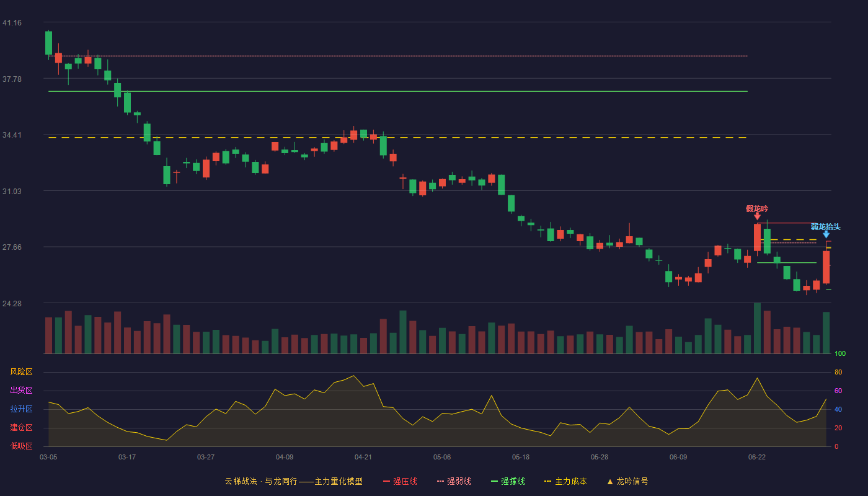Screen dimensions: 868x496
Task: Click the 04-21 date label
Action: click(363, 457)
